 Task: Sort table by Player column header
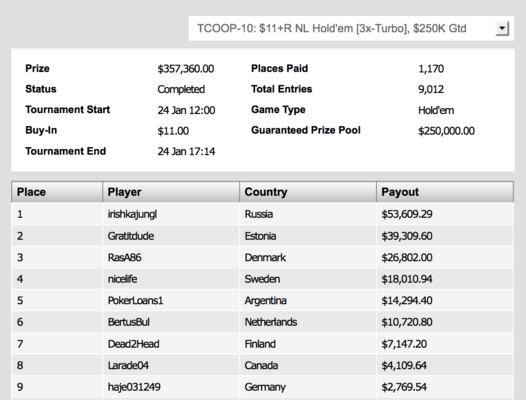(x=171, y=192)
